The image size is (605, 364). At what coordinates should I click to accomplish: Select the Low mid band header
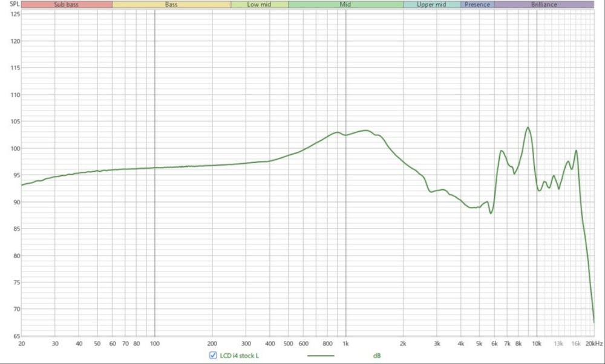260,5
